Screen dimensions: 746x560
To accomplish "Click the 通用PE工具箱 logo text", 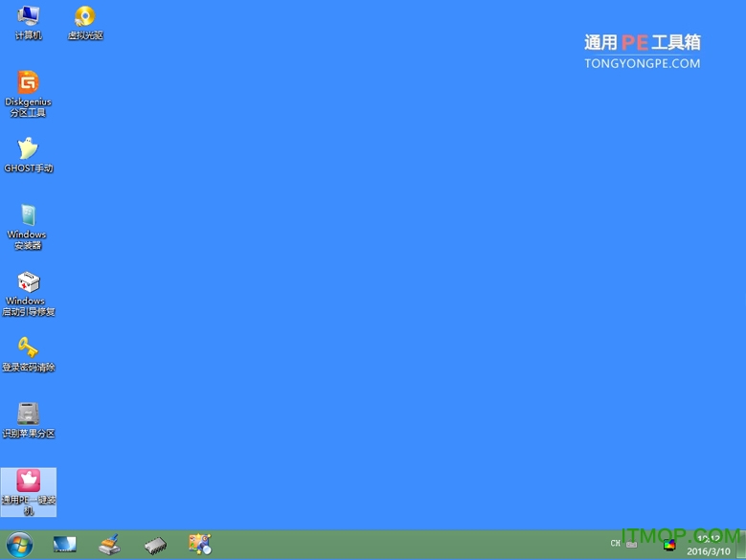I will pos(642,42).
